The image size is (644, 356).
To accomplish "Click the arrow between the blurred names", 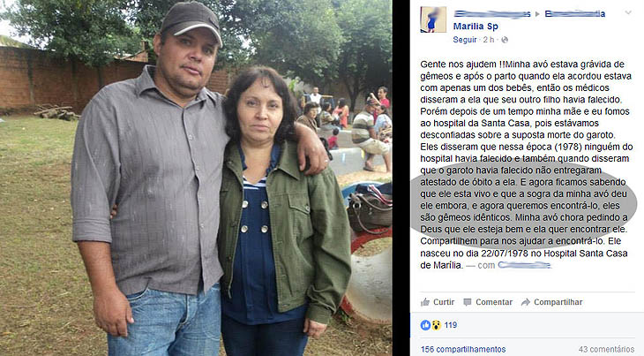I will pyautogui.click(x=537, y=14).
